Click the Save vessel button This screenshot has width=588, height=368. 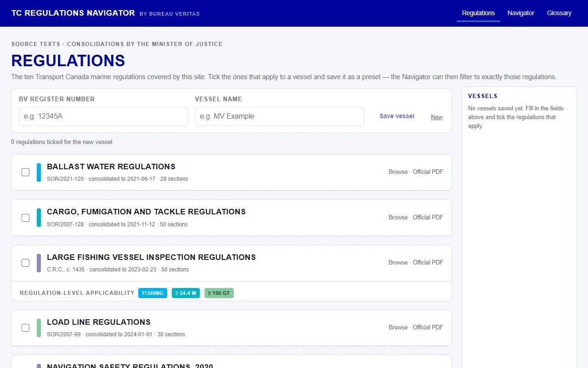pyautogui.click(x=397, y=116)
